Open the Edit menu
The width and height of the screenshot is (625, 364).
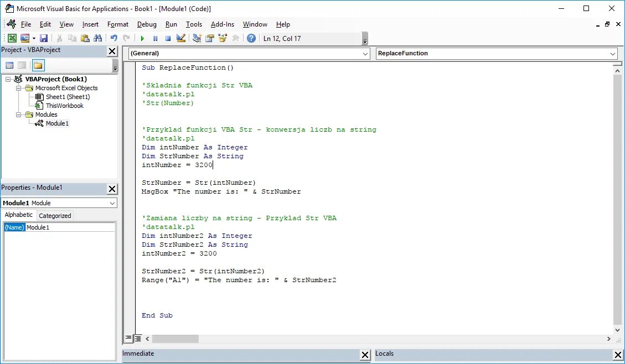(x=45, y=24)
